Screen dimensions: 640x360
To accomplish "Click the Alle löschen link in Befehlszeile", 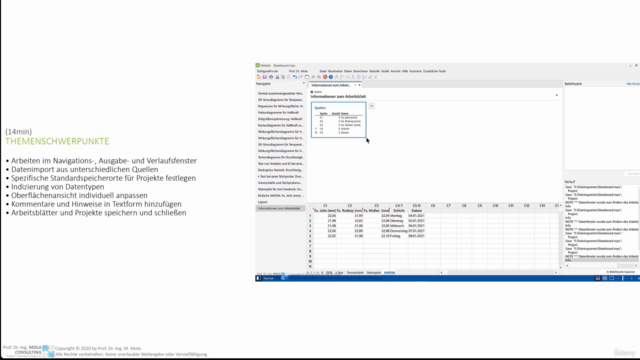I will click(633, 84).
